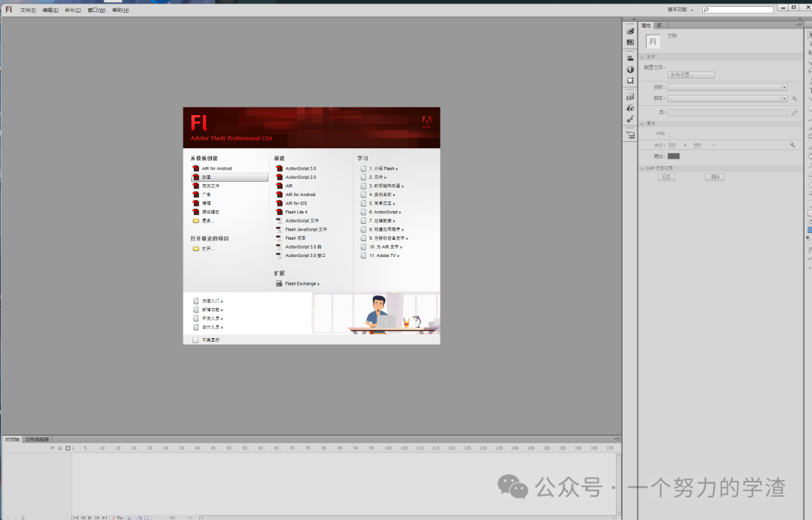812x520 pixels.
Task: Open Properties panel options menu
Action: coord(798,25)
